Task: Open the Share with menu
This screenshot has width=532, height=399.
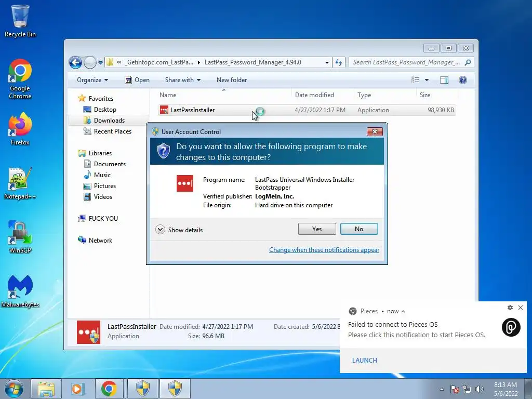Action: point(182,80)
